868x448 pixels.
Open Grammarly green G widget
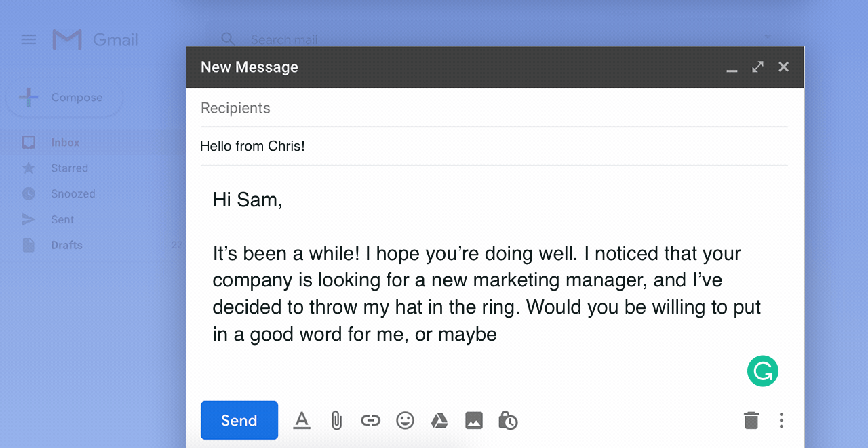tap(763, 371)
